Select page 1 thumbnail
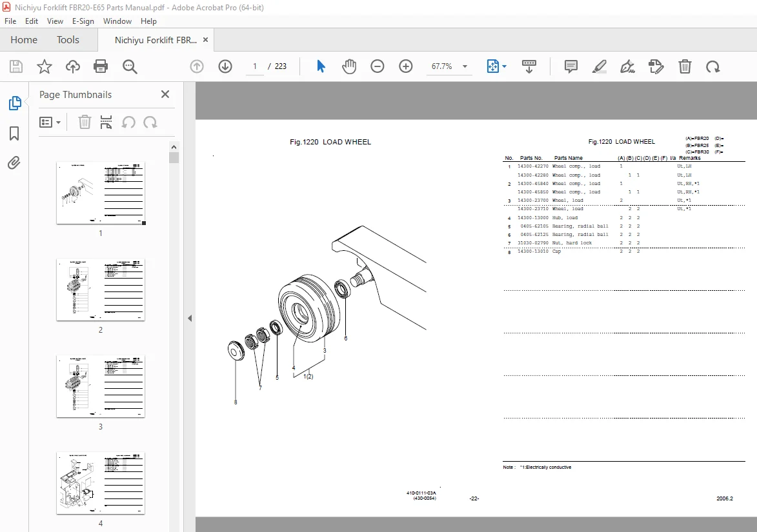This screenshot has height=532, width=757. (x=101, y=193)
